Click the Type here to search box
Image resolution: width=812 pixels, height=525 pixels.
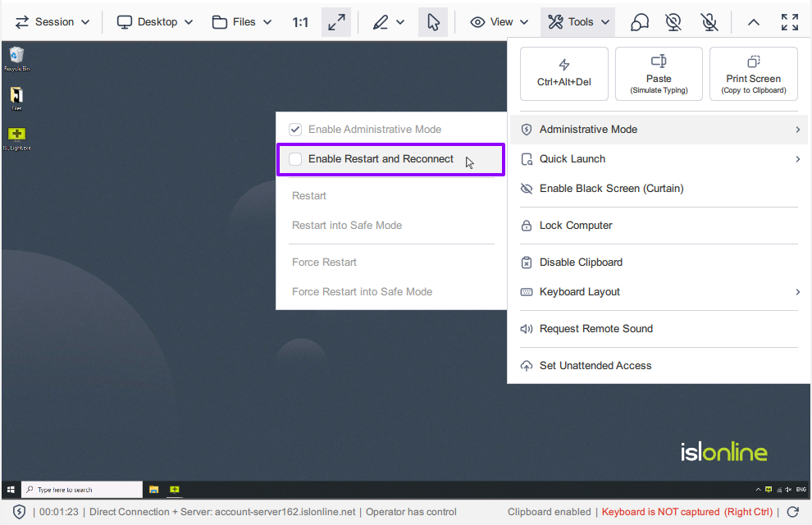[x=82, y=489]
